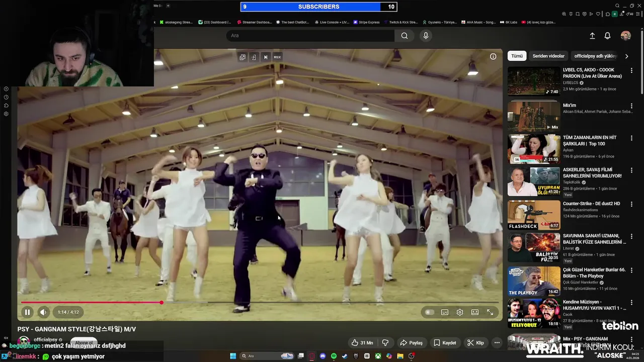Viewport: 644px width, 362px height.
Task: Open Spotify from the taskbar
Action: click(334, 356)
